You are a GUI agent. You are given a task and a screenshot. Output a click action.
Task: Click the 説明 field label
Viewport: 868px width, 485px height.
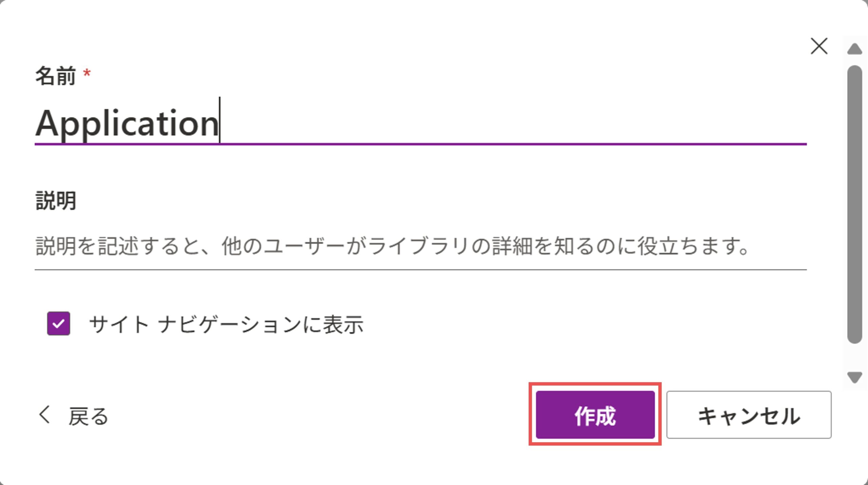(56, 200)
